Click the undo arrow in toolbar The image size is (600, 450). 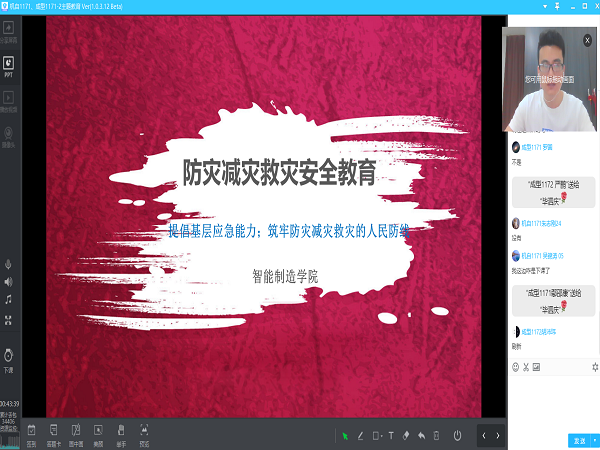coord(421,436)
